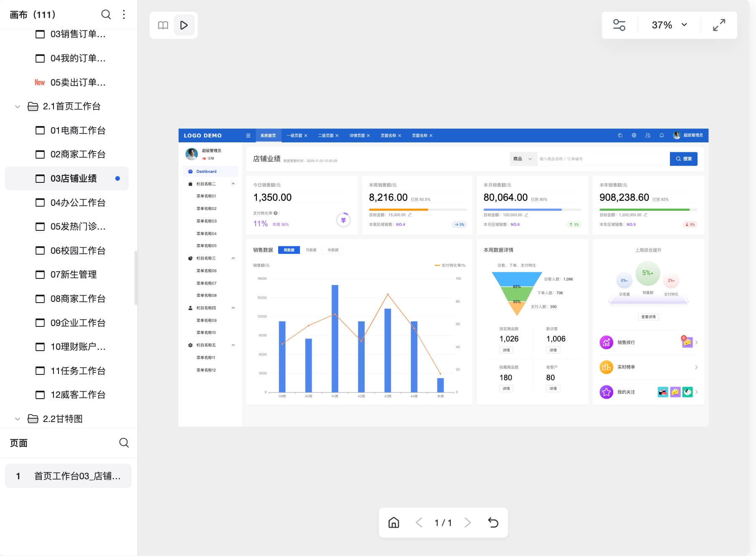Select canvas 01电商工作台
Screen dimensions: 756x556
[67, 130]
